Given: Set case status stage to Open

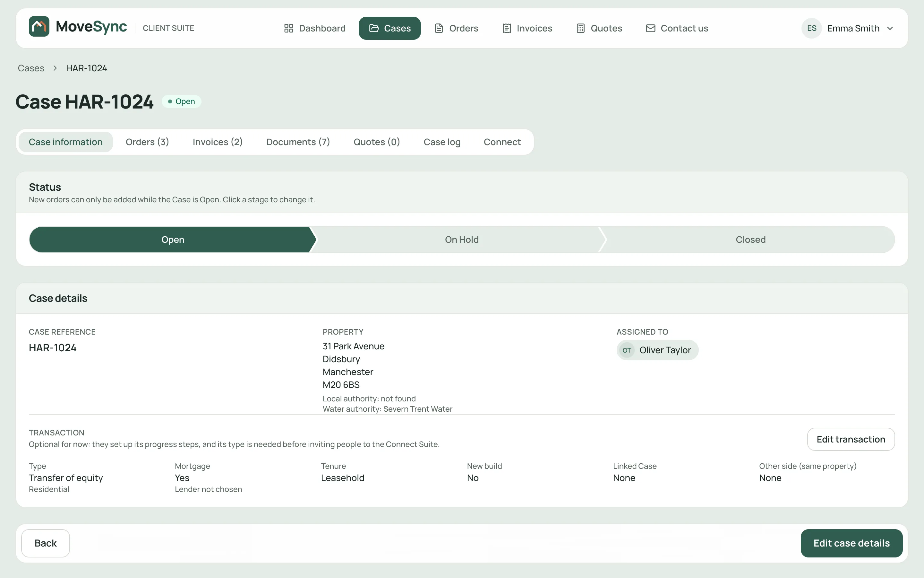Looking at the screenshot, I should 173,240.
